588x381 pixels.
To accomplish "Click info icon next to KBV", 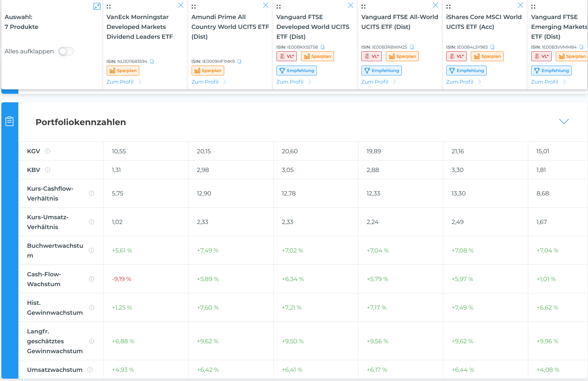I will coord(48,170).
